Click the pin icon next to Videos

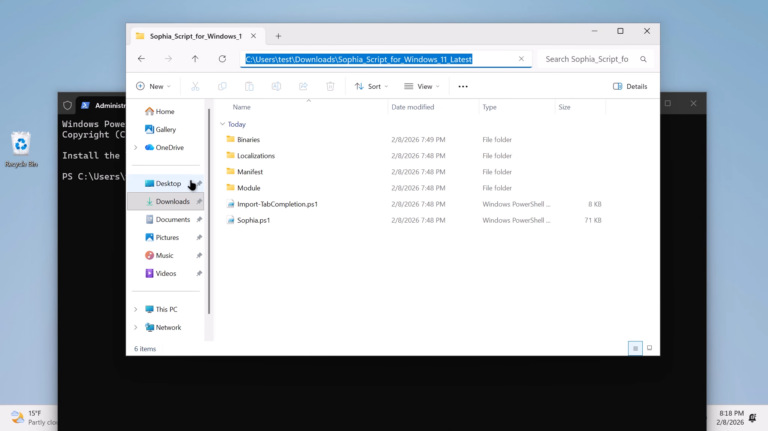pos(199,273)
